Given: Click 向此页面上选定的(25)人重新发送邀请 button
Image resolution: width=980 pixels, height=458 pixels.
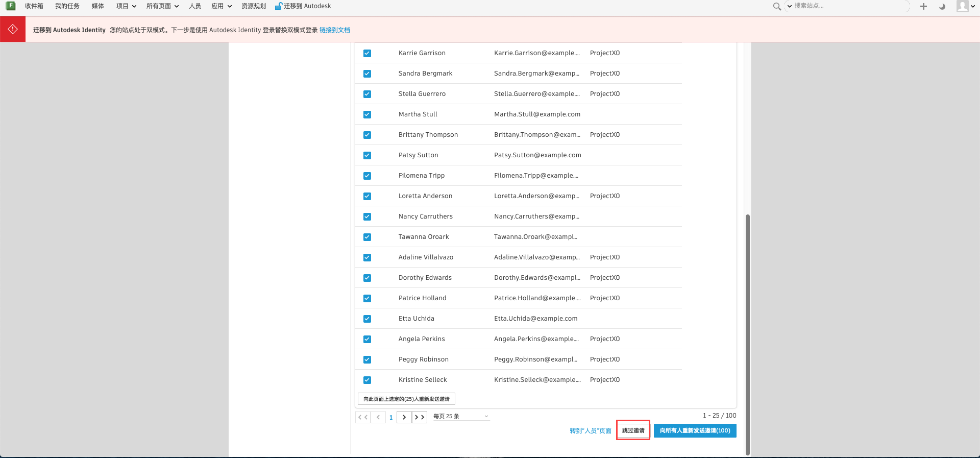Looking at the screenshot, I should pyautogui.click(x=406, y=399).
